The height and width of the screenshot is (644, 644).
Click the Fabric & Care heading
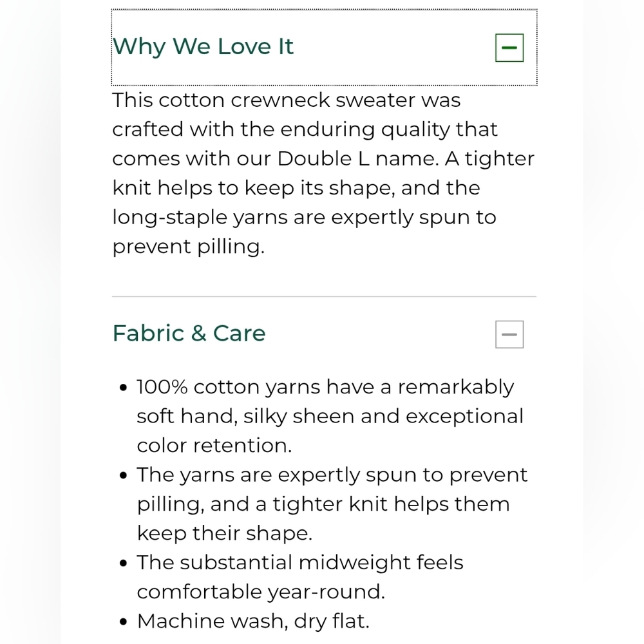point(189,333)
